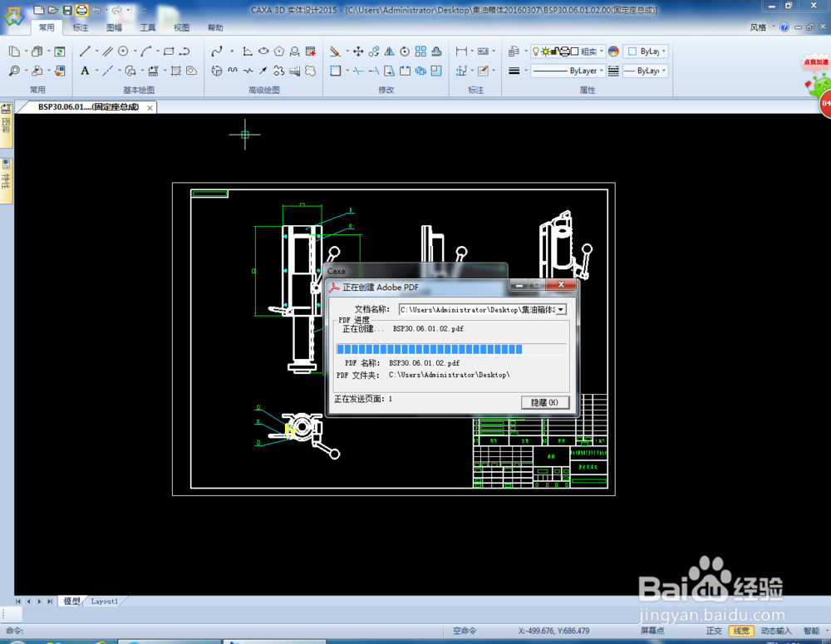Toggle 动态输入 dynamic input
This screenshot has height=644, width=831.
tap(776, 631)
